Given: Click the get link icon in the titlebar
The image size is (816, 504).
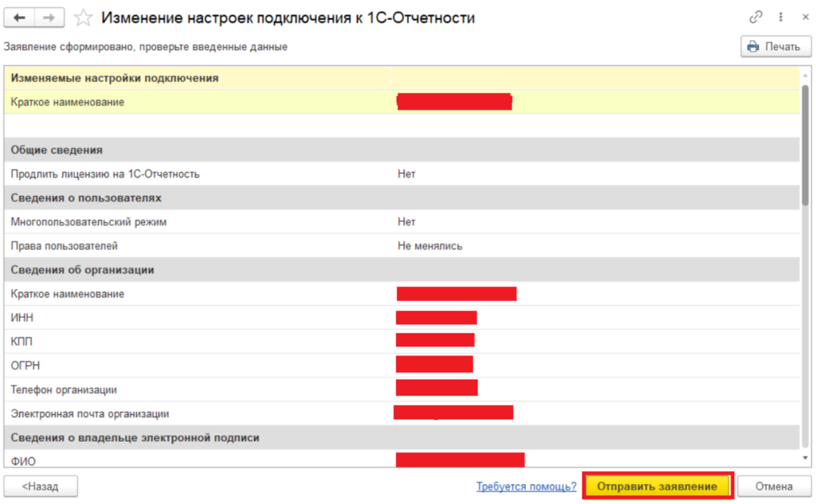Looking at the screenshot, I should (755, 17).
